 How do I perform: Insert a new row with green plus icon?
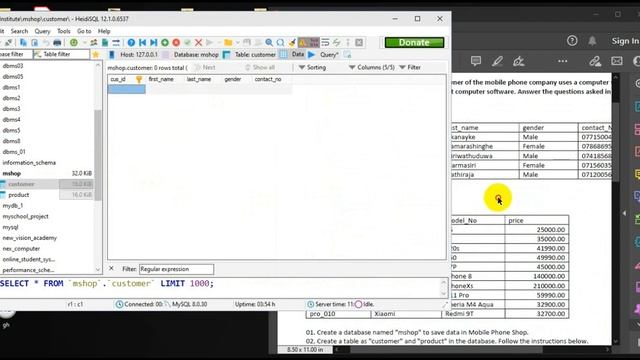(165, 42)
